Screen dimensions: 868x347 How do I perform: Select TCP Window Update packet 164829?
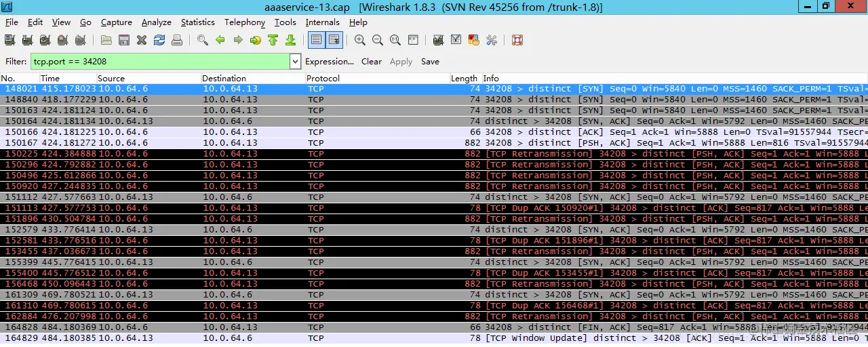434,338
